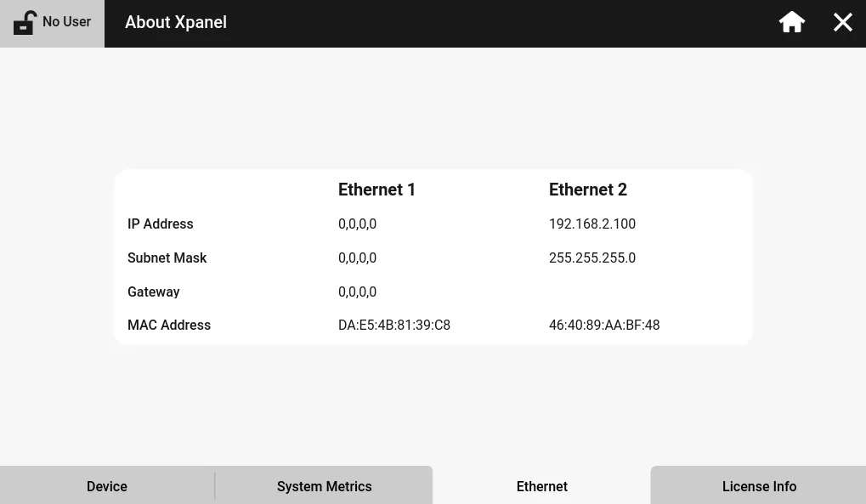The image size is (866, 504).
Task: Click the Ethernet 1 column header
Action: tap(376, 190)
